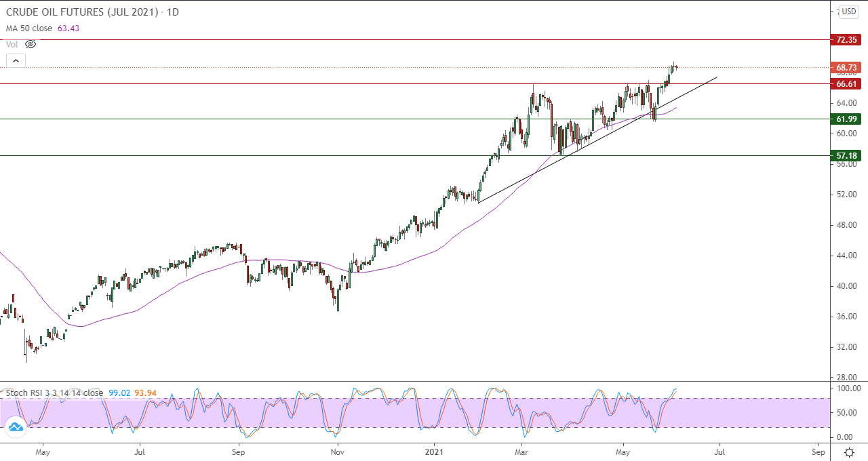Select the 72.35 price level label
868x461 pixels.
tap(847, 40)
